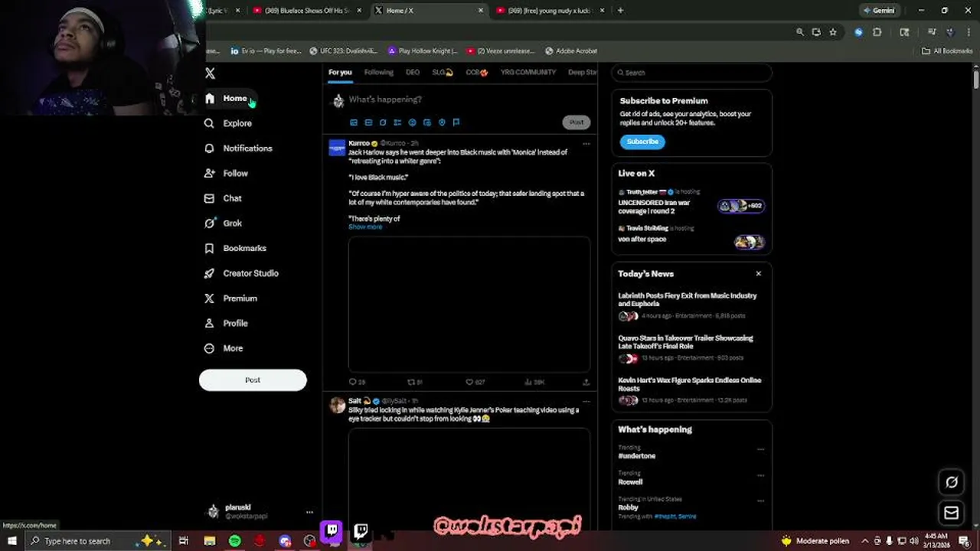Click repost icon on Kurrco post
This screenshot has height=551, width=980.
(411, 382)
